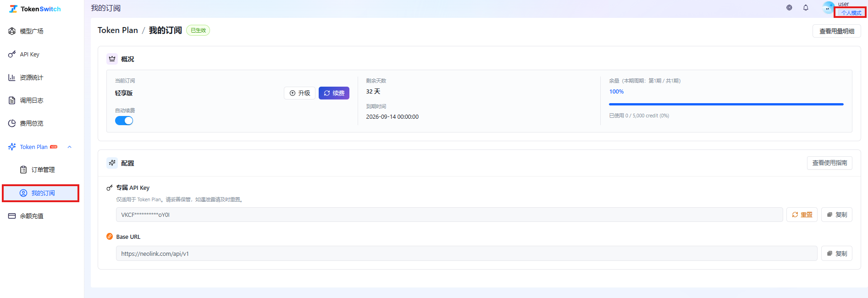Click the 重置 button for API Key
This screenshot has width=868, height=298.
[x=802, y=215]
